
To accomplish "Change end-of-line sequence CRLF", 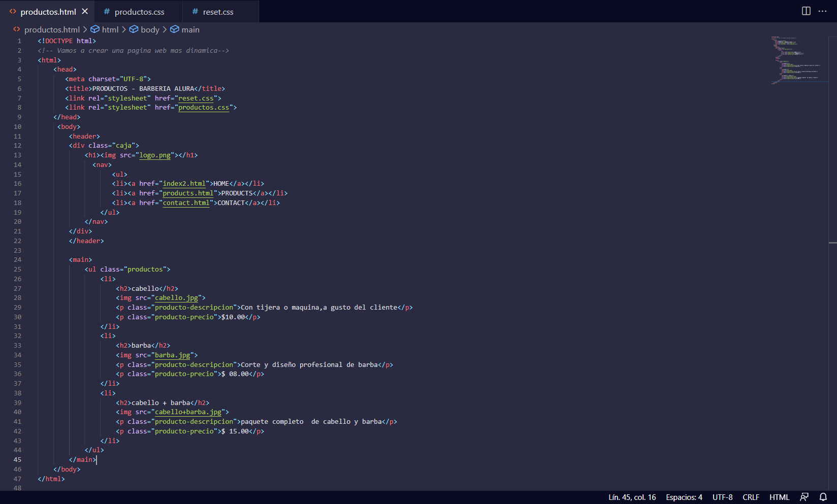I will pyautogui.click(x=751, y=497).
